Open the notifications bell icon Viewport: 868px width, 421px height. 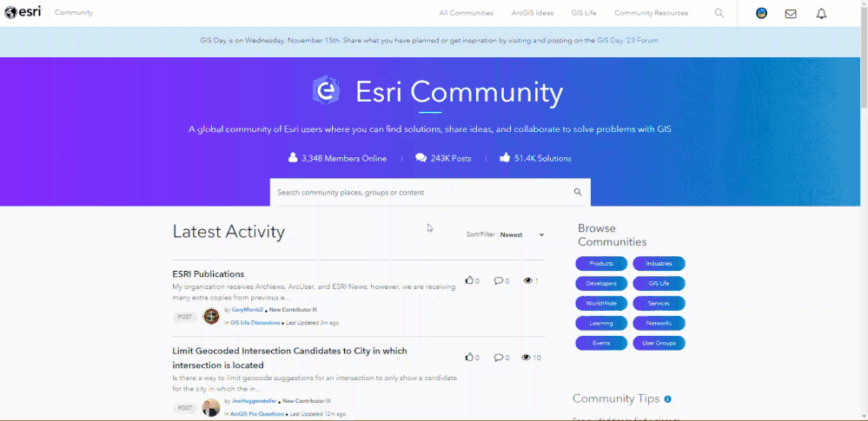(x=821, y=14)
